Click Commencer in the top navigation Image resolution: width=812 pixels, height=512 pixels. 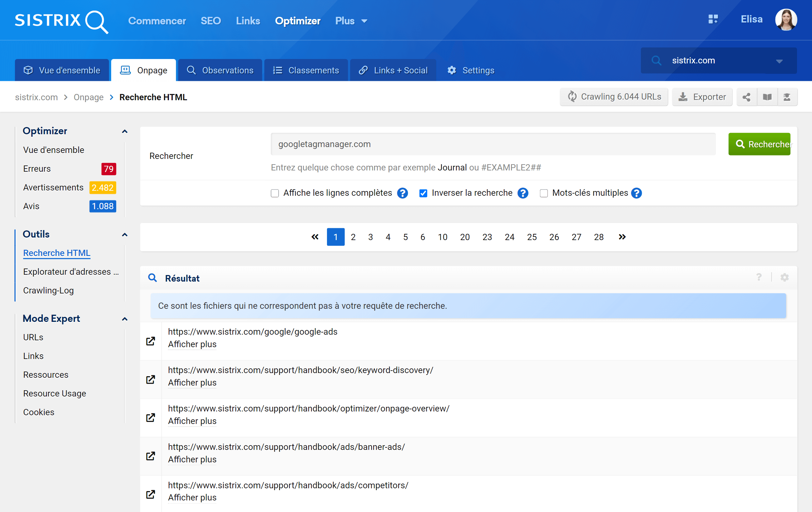(157, 21)
